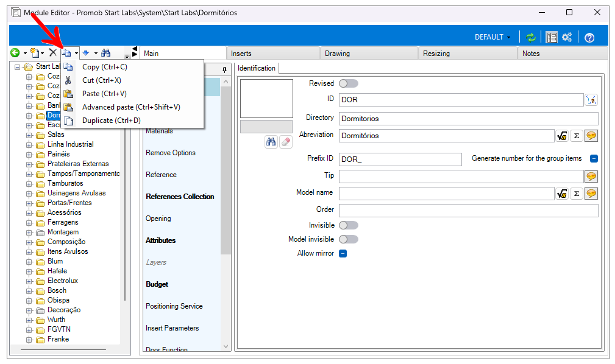Expand the Ferragens folder node
Viewport: 615px width, 364px height.
tap(29, 222)
